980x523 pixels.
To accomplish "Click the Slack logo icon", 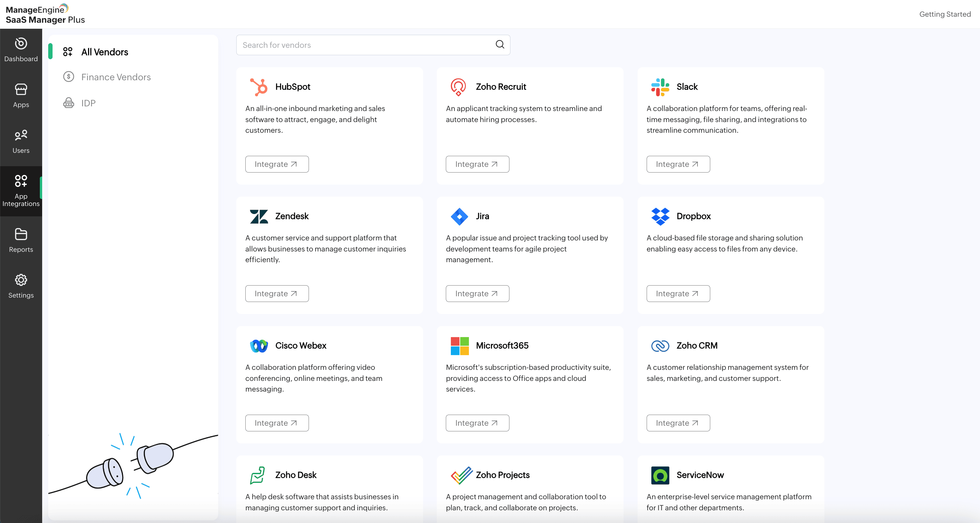I will (x=660, y=87).
